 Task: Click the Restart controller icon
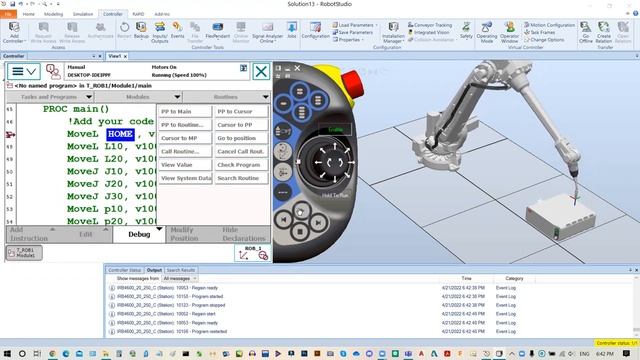click(124, 31)
